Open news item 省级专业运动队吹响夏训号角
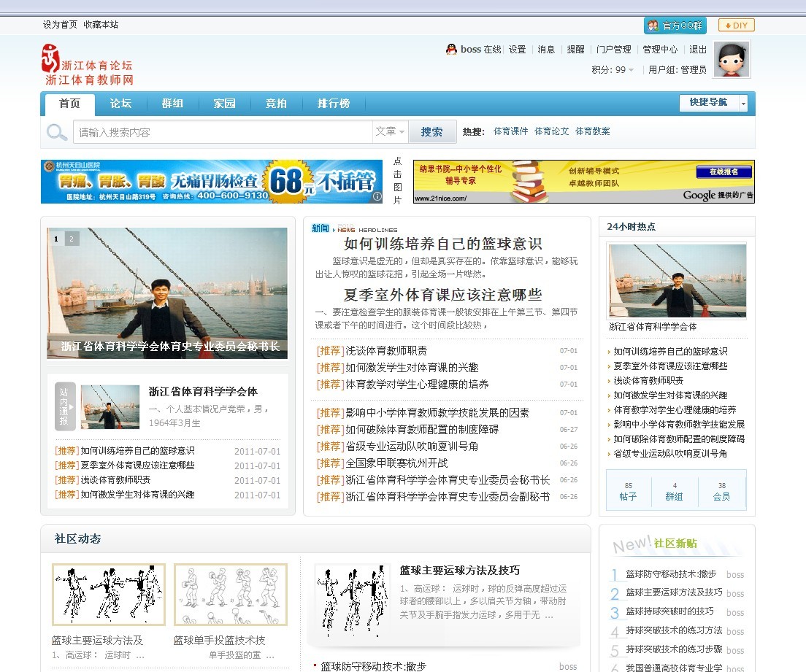Screen dimensions: 806x672 click(x=412, y=447)
